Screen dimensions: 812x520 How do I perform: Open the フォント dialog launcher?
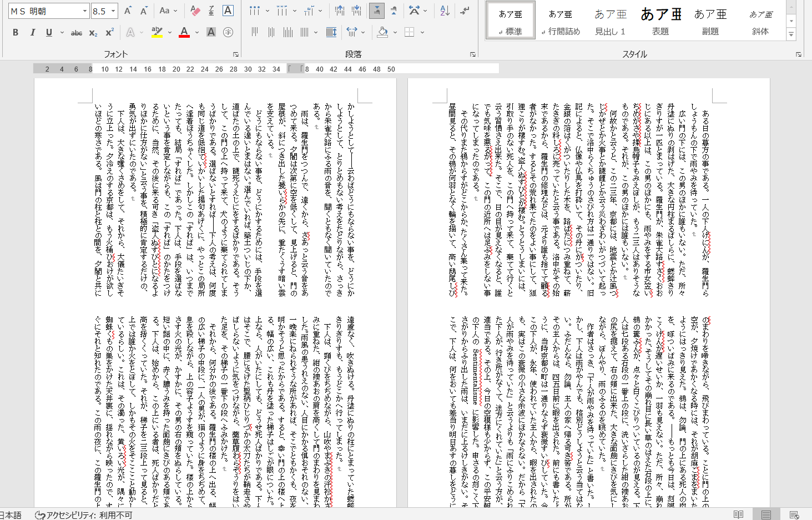(x=235, y=54)
